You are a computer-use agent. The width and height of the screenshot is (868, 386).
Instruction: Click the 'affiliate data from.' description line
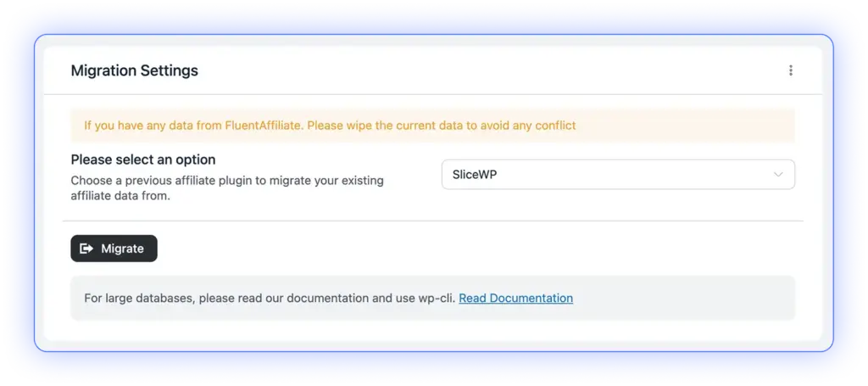[x=120, y=196]
